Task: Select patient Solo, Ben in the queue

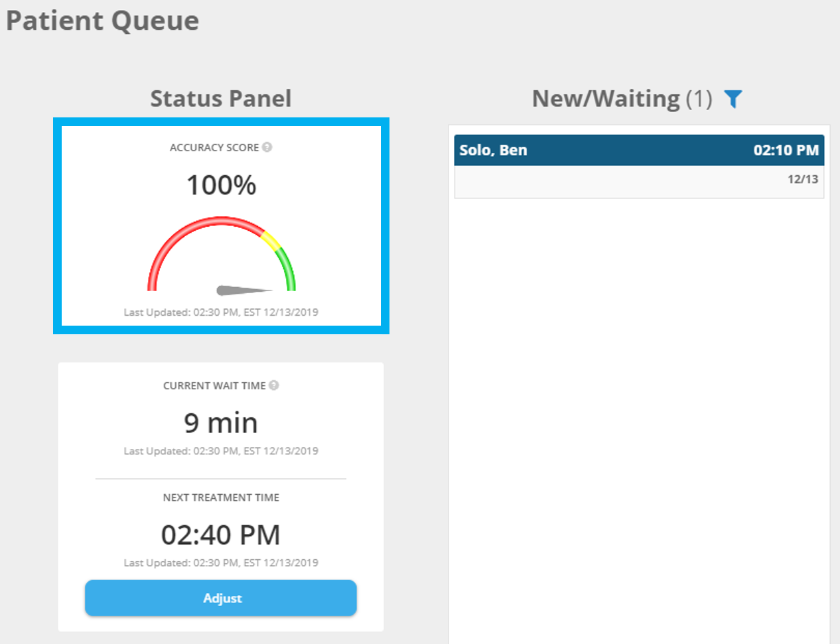Action: pyautogui.click(x=493, y=151)
